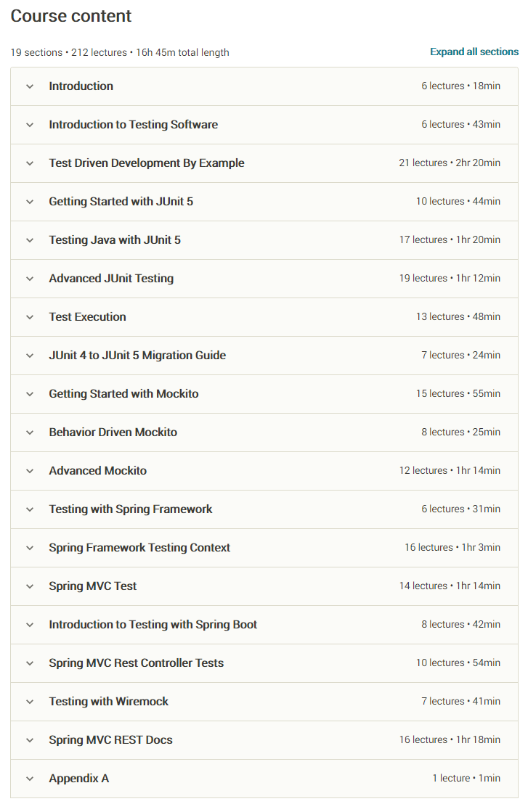
Task: Open the Test Driven Development By Example chevron
Action: pos(30,163)
